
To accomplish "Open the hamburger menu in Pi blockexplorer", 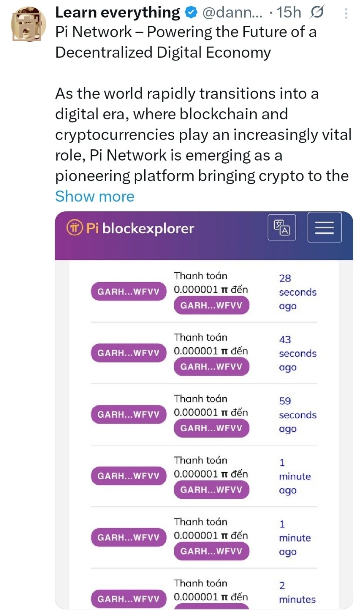I will click(324, 228).
